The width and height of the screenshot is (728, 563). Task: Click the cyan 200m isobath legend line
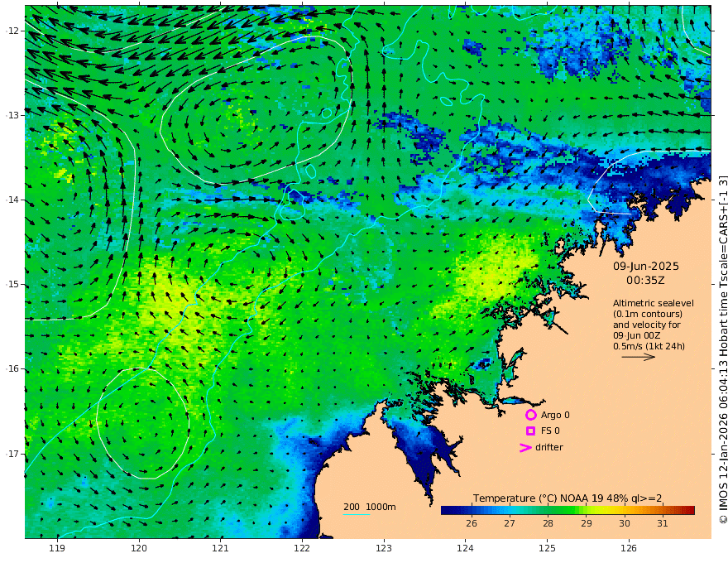357,515
